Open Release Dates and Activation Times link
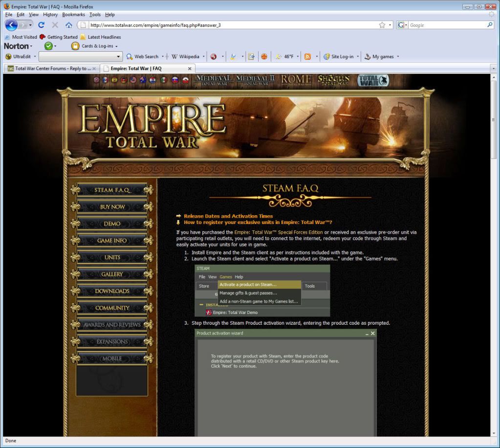500x448 pixels. point(228,216)
